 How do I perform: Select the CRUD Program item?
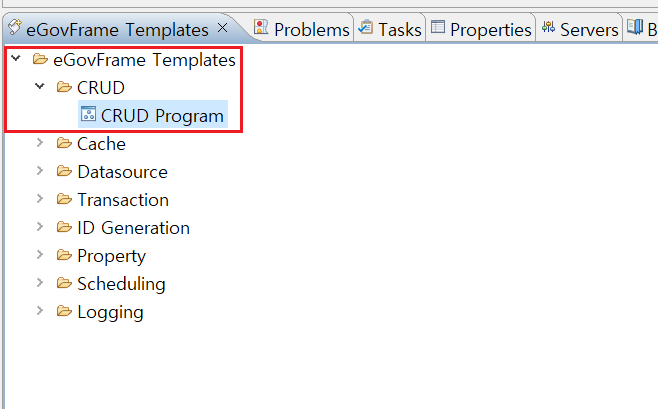pos(162,116)
